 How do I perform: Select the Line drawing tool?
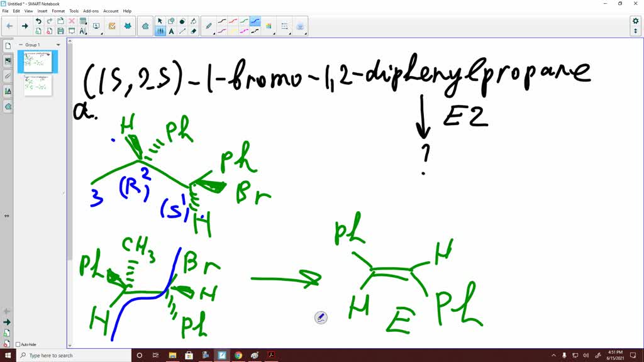181,30
